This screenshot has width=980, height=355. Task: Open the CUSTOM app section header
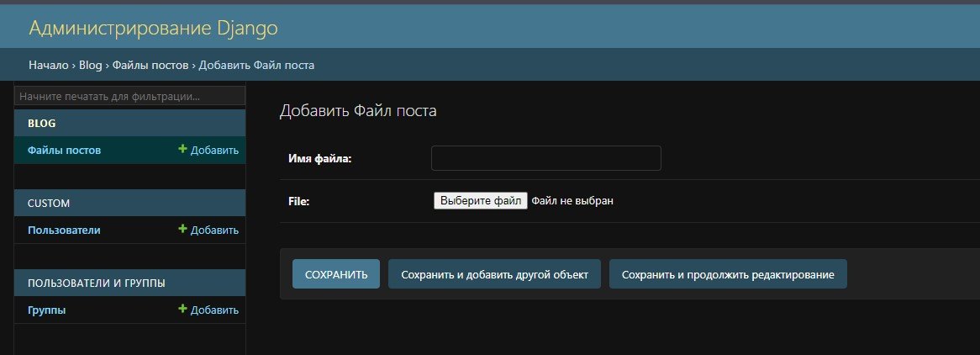coord(49,204)
